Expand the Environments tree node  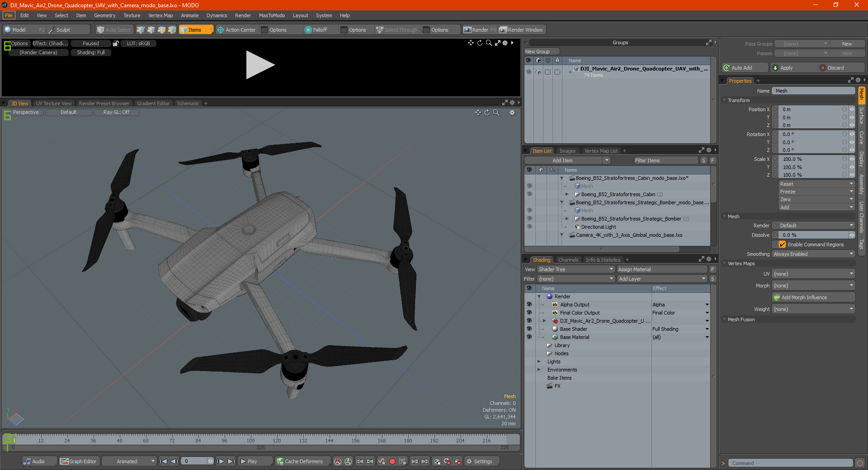pos(539,370)
